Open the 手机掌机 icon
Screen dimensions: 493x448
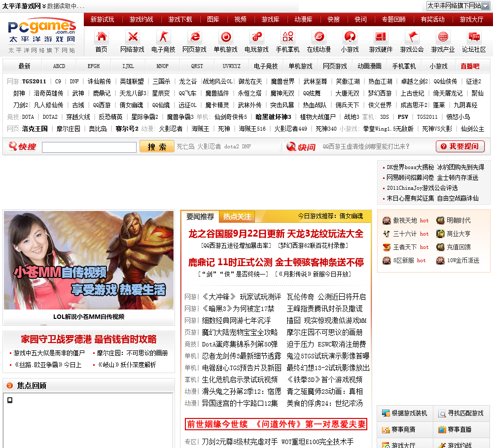point(288,37)
